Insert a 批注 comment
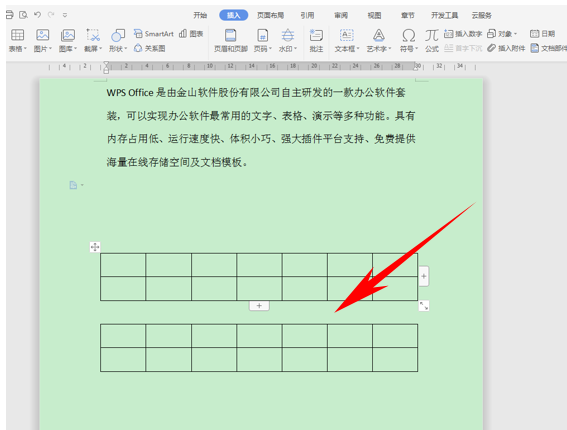The image size is (567, 430). pos(316,41)
